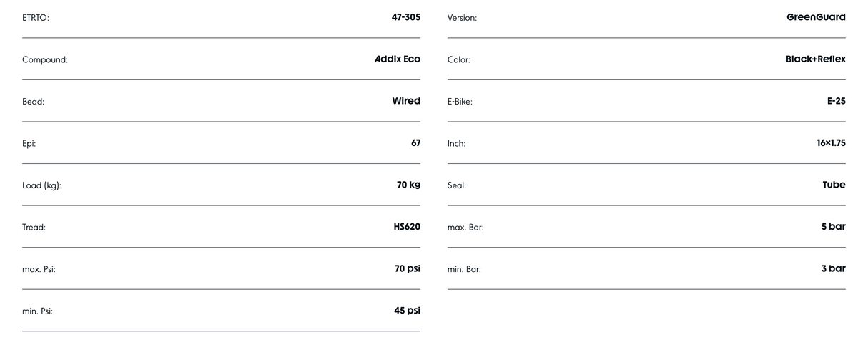
Task: Click the "Load (kg):" row label
Action: 43,185
